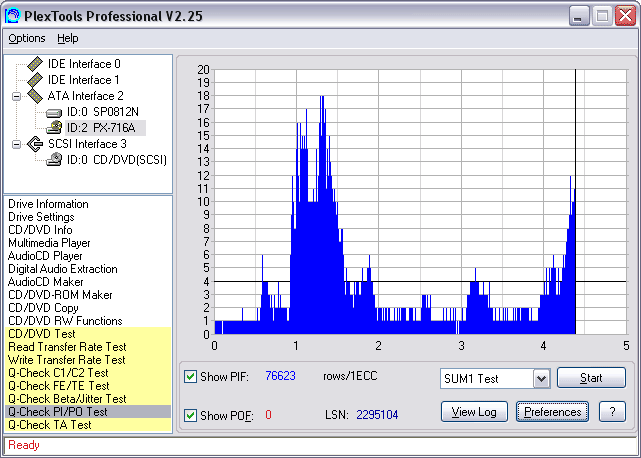Screen dimensions: 641x458
Task: Select ATA Interface 2 tree label
Action: coord(85,96)
